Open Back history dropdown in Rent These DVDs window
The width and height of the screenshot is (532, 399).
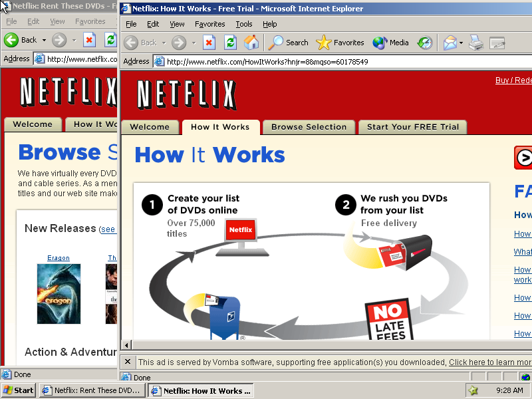click(x=44, y=41)
